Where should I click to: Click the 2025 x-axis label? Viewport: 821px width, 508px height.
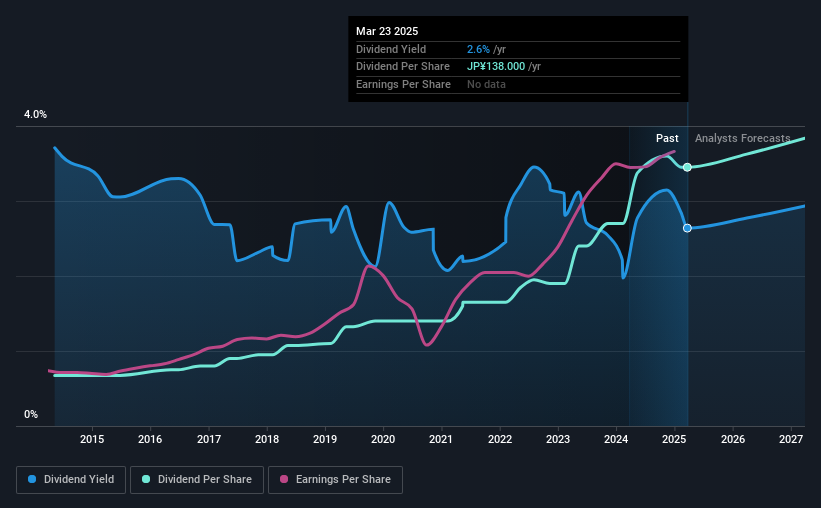coord(674,439)
